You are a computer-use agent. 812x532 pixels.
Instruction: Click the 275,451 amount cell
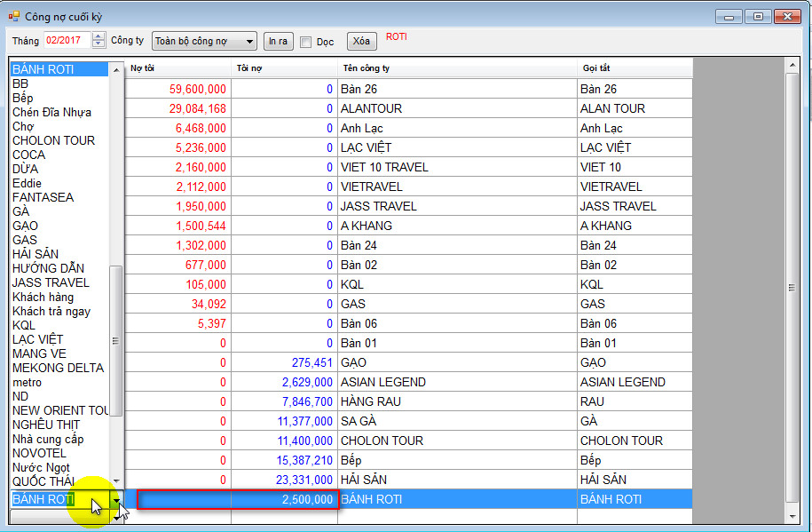tap(284, 362)
